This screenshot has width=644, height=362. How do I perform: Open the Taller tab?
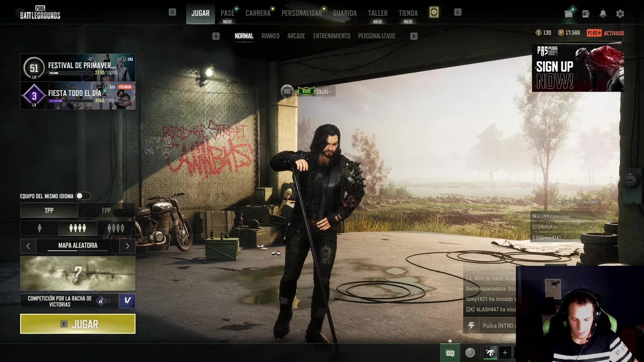click(x=377, y=13)
